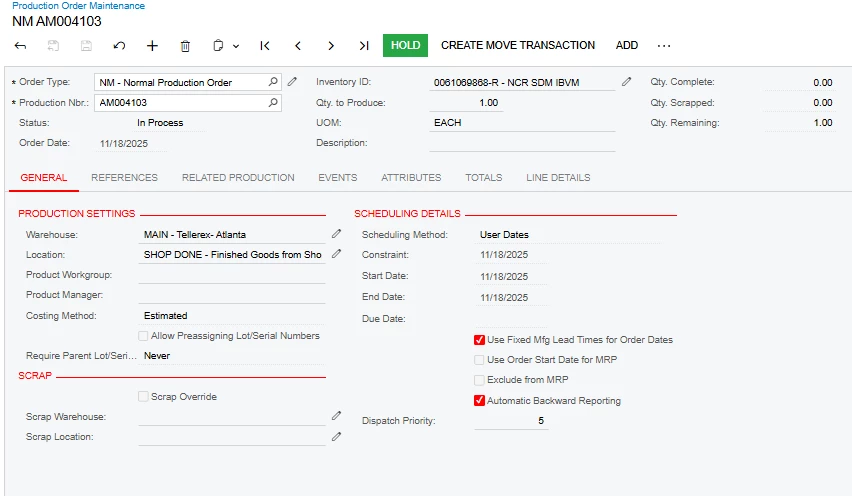Click the undo changes icon
This screenshot has height=496, width=852.
point(120,46)
